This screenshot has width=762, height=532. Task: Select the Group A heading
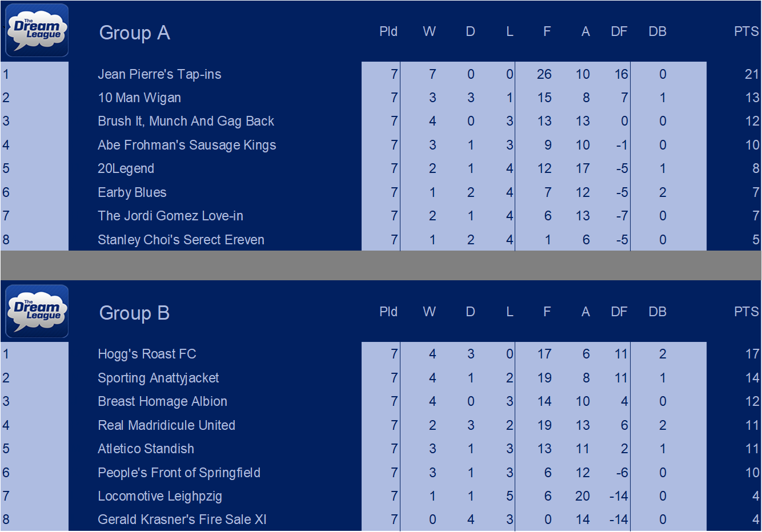coord(134,33)
